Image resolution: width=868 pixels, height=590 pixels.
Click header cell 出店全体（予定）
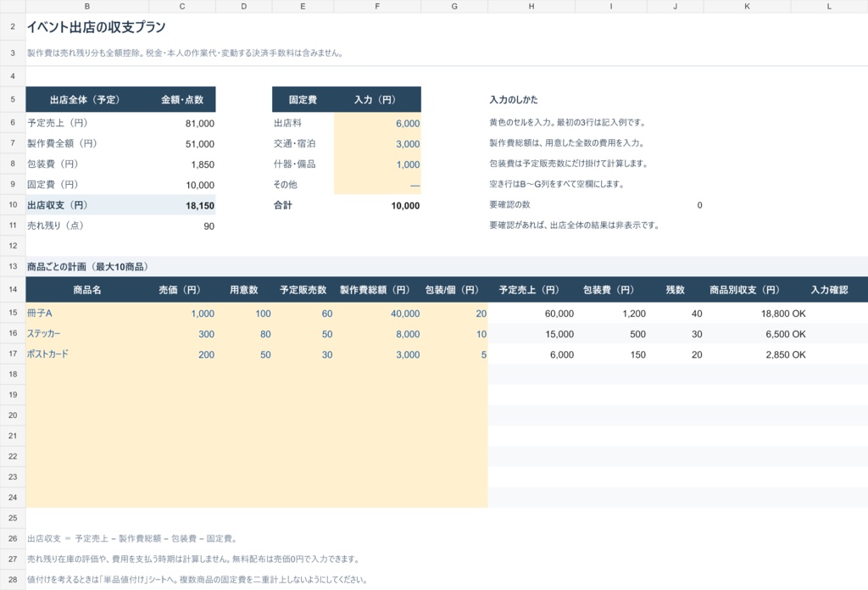[x=87, y=100]
